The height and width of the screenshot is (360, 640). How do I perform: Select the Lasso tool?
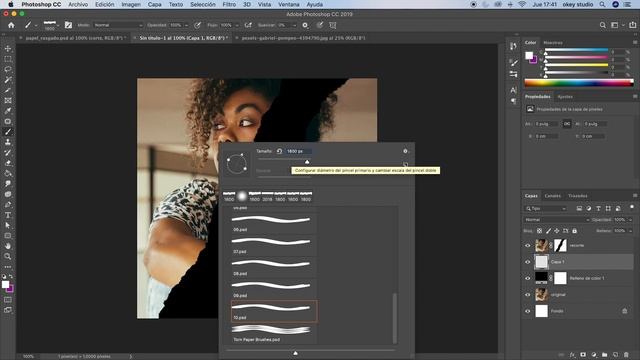tap(8, 69)
